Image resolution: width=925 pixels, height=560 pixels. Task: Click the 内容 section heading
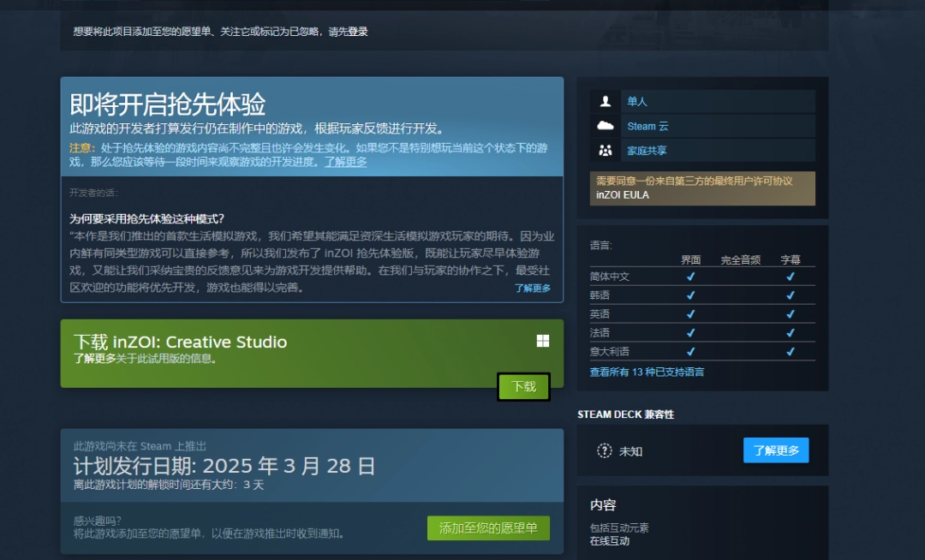tap(603, 505)
